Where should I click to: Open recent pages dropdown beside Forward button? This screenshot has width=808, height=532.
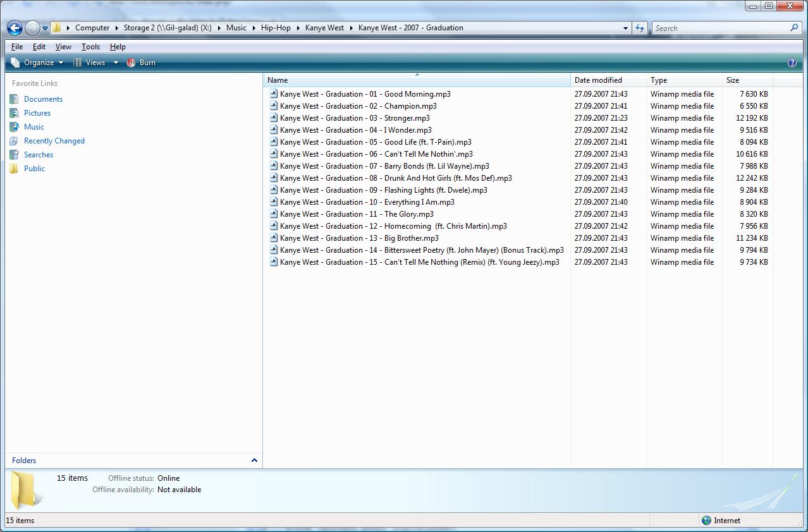click(45, 28)
